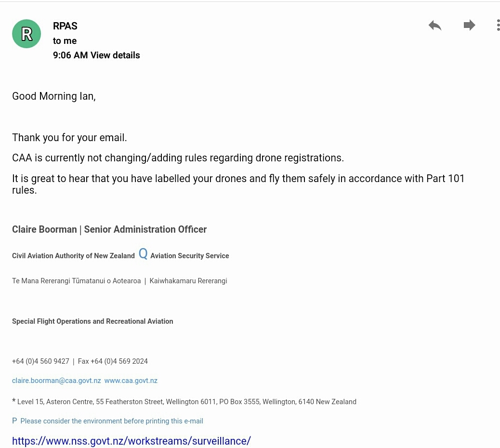Click the 'Please consider the environment' text
Screen dimensions: 500x448
pyautogui.click(x=112, y=421)
